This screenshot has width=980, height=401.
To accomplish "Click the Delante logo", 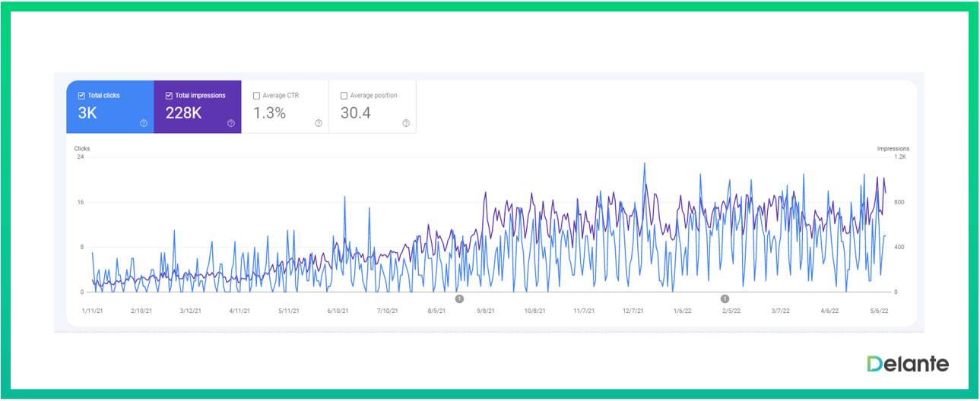I will click(908, 364).
